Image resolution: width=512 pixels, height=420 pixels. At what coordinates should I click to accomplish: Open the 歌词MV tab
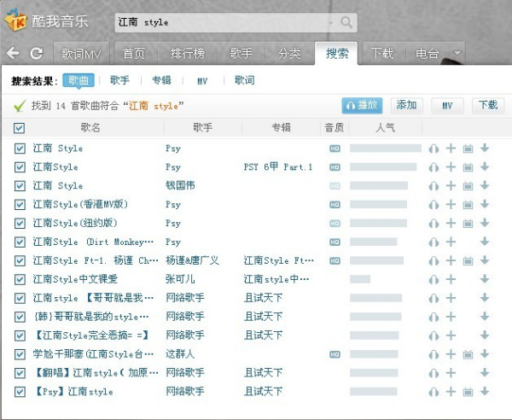81,53
